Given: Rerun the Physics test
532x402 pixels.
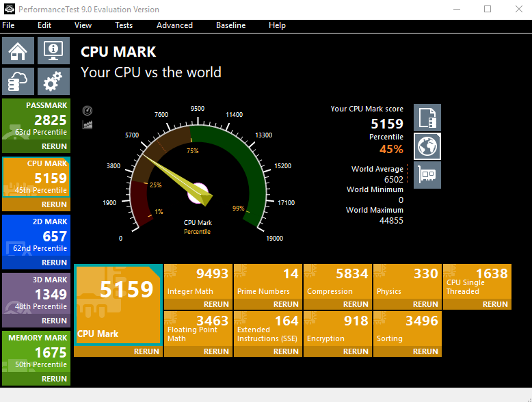Looking at the screenshot, I should (x=408, y=304).
